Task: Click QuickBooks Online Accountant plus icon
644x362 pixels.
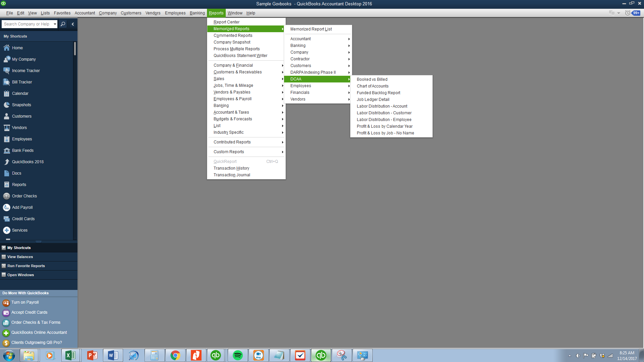Action: [x=6, y=333]
